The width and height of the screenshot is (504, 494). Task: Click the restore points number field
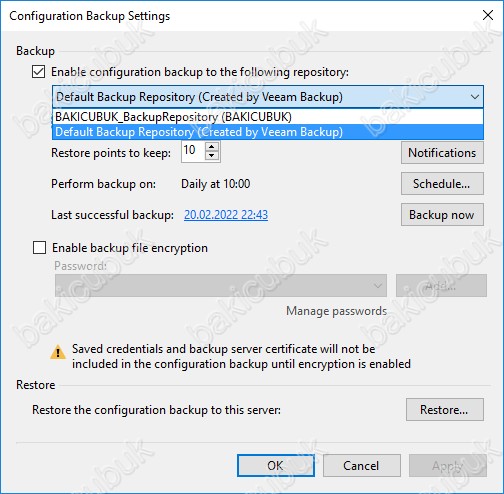click(x=193, y=151)
